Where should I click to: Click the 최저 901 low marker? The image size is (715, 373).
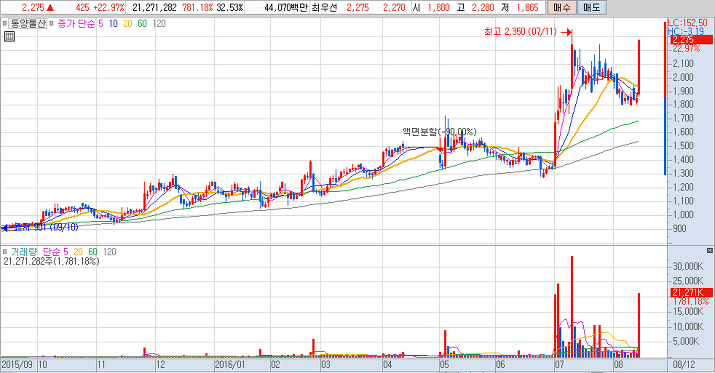(x=41, y=227)
